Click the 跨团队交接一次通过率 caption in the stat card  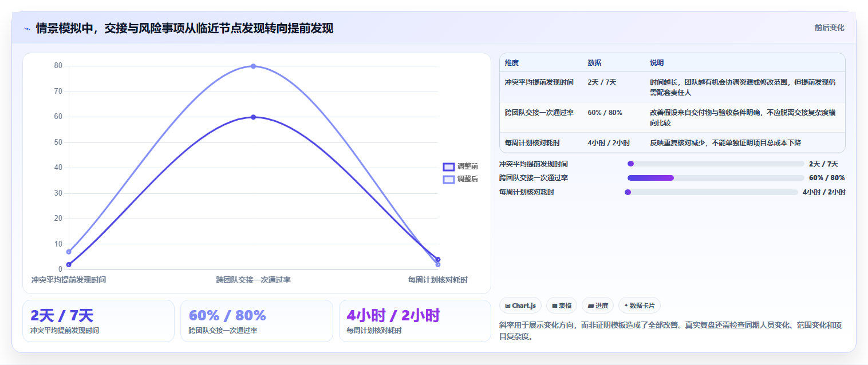click(x=223, y=331)
